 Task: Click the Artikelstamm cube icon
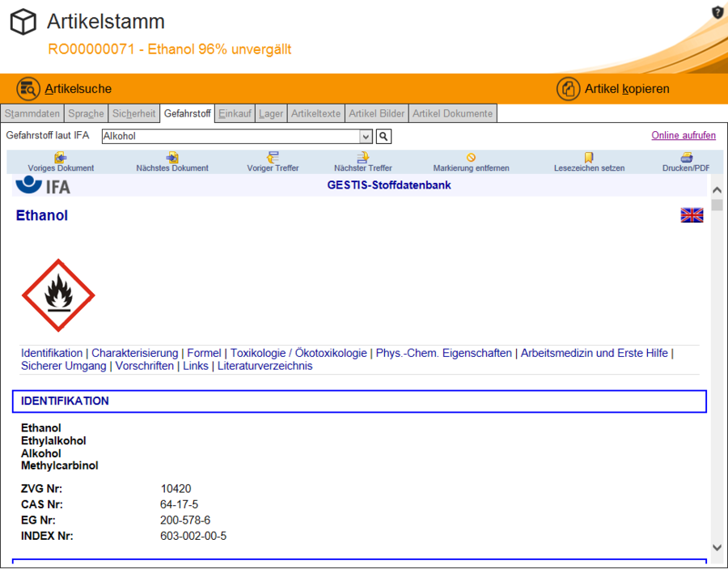click(x=23, y=22)
